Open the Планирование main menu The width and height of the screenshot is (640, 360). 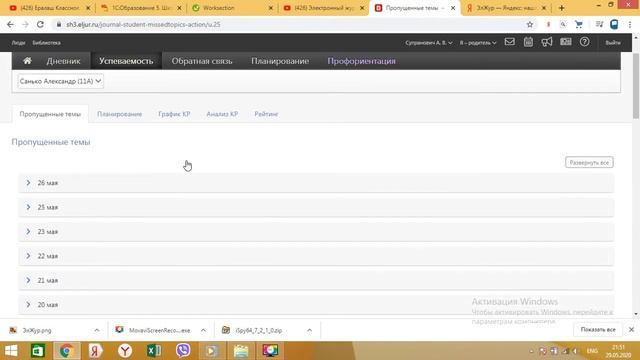[x=280, y=61]
